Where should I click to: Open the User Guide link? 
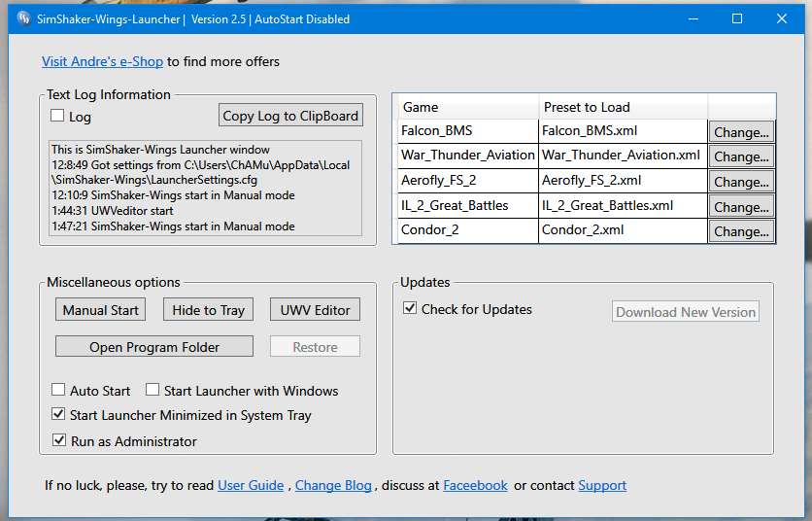pos(251,485)
